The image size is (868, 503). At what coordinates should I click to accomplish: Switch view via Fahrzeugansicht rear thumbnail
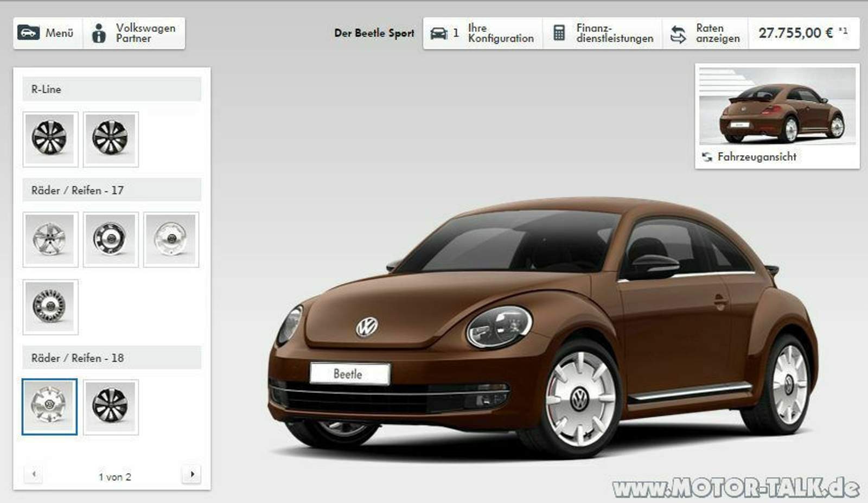pos(777,115)
